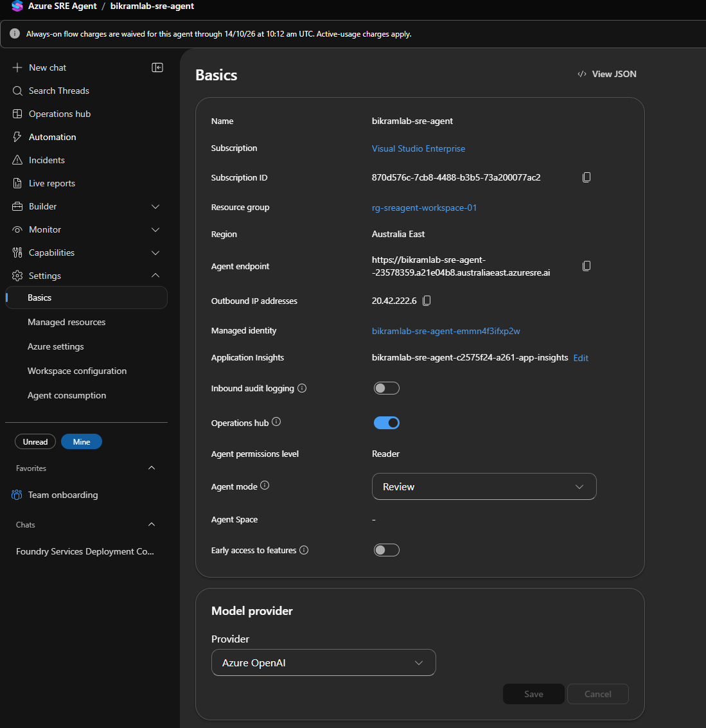Click info icon next to Early access to features

304,550
